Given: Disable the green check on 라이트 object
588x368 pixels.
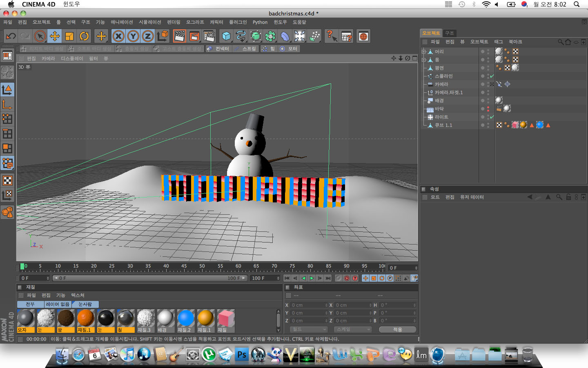Looking at the screenshot, I should click(x=492, y=117).
